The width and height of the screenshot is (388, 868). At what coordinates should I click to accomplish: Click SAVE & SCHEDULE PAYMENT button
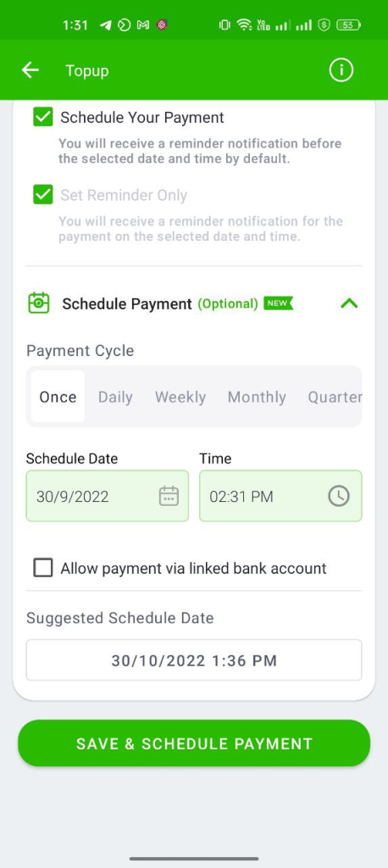click(x=194, y=743)
